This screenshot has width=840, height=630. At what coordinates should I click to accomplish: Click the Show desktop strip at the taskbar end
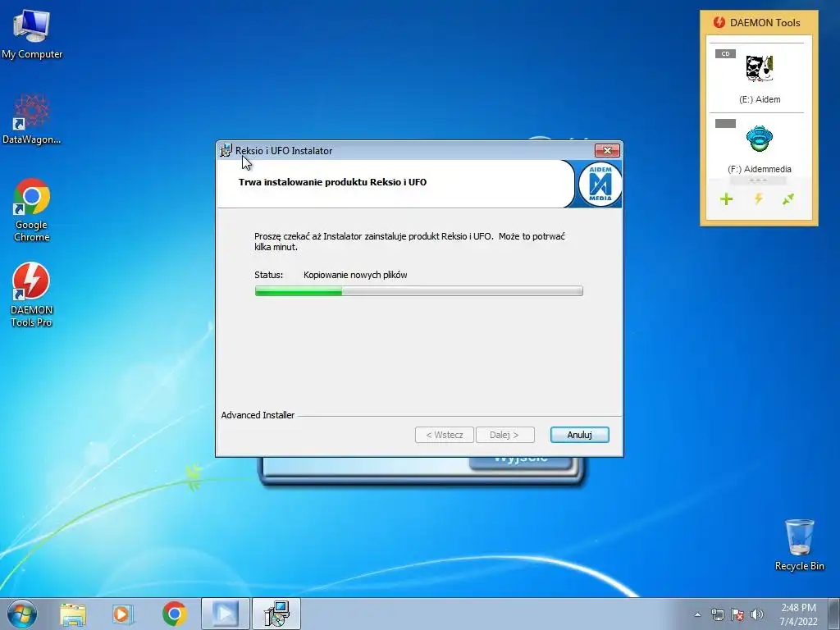click(x=834, y=614)
